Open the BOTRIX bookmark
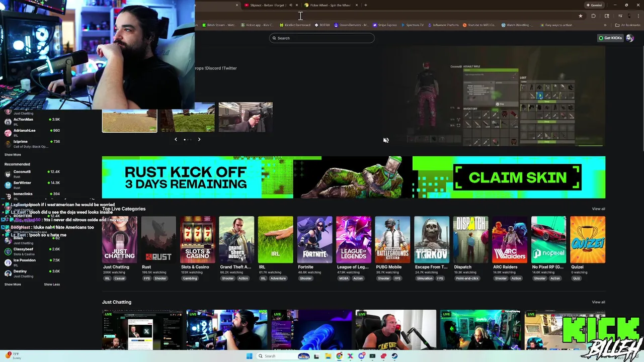644x362 pixels. point(323,25)
